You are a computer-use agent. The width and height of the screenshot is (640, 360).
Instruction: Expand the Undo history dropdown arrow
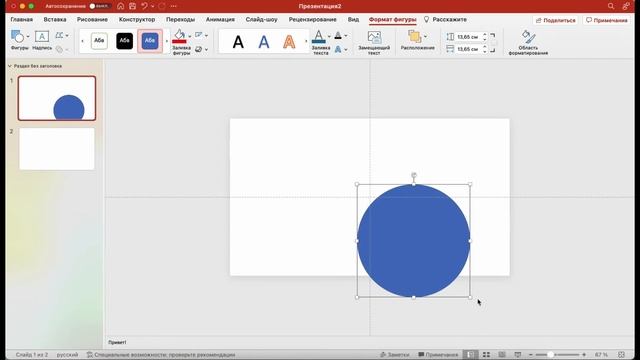[x=152, y=6]
